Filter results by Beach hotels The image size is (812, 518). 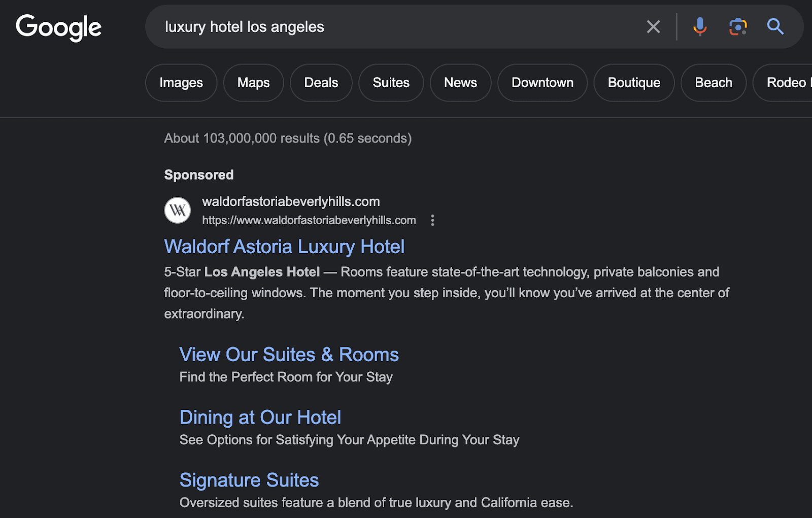click(x=713, y=82)
